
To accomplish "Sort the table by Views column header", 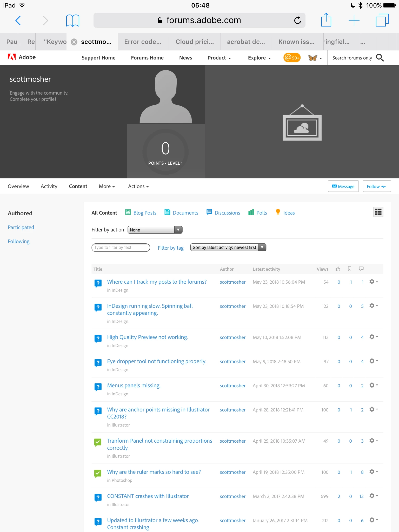I will [x=322, y=269].
